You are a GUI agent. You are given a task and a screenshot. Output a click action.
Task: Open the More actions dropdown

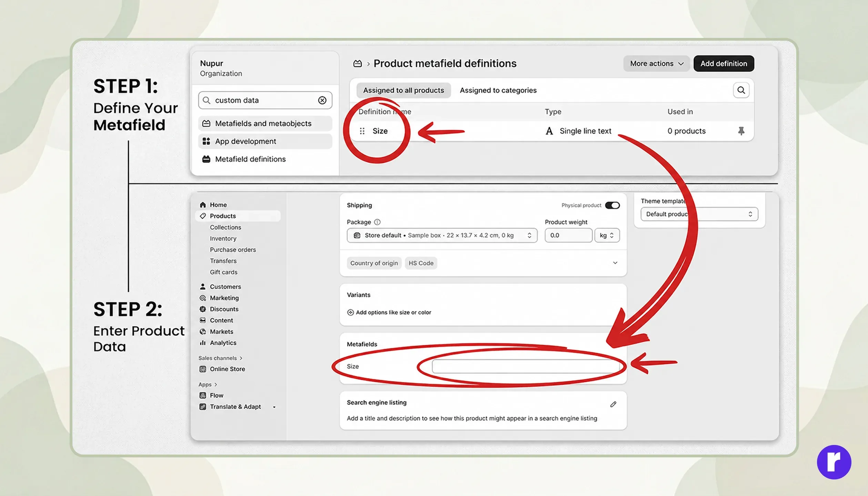tap(656, 63)
